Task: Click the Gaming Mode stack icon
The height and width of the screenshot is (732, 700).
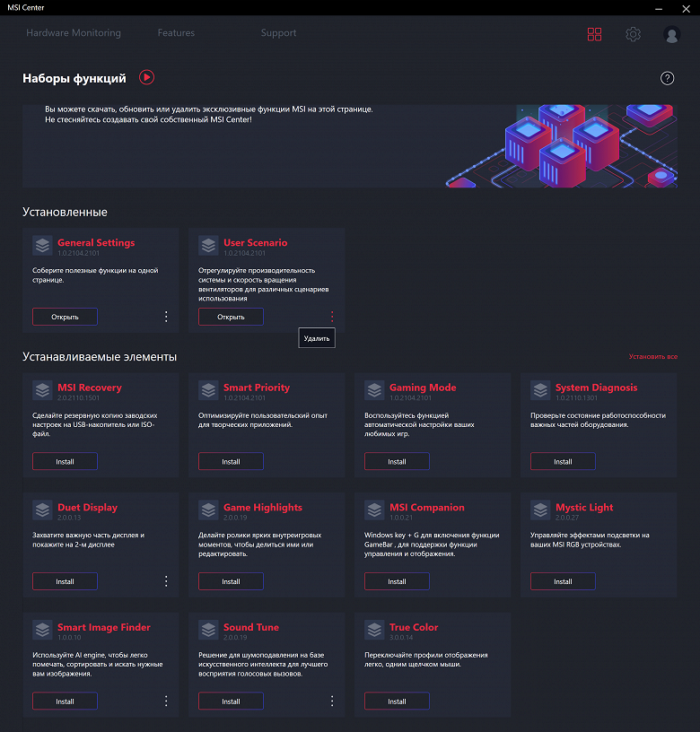Action: pos(374,390)
